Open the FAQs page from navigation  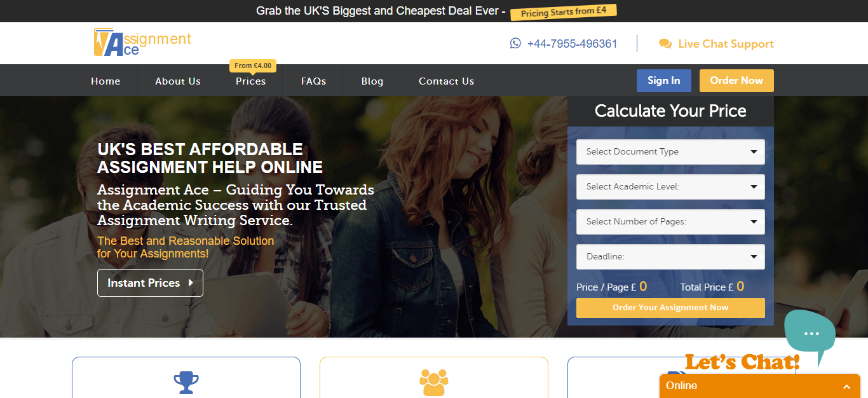tap(313, 81)
